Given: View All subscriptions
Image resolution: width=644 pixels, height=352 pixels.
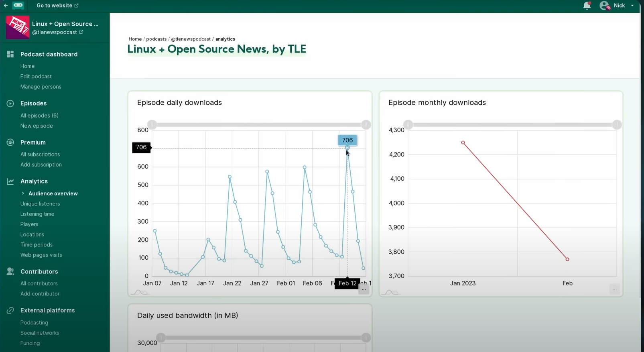Looking at the screenshot, I should point(40,154).
